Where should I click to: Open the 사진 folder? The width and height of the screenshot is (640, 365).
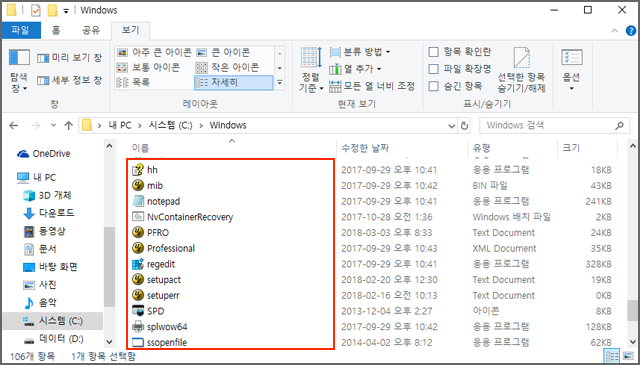click(40, 285)
